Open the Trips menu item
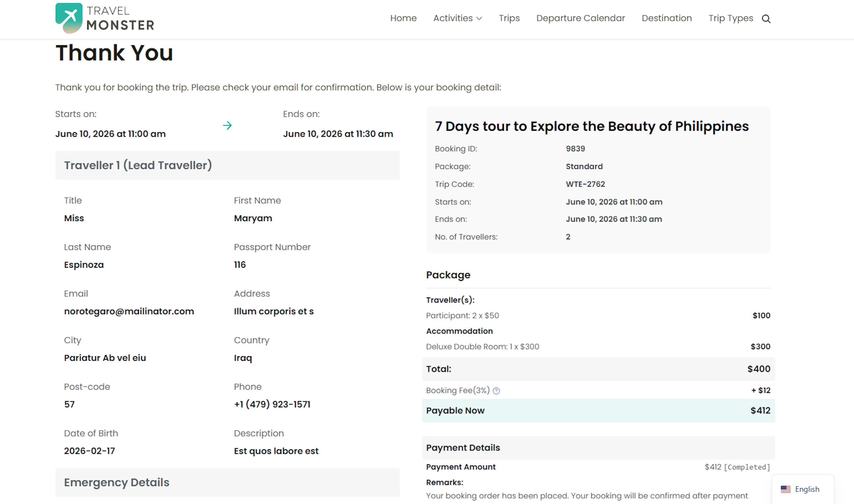The height and width of the screenshot is (504, 854). [x=509, y=18]
